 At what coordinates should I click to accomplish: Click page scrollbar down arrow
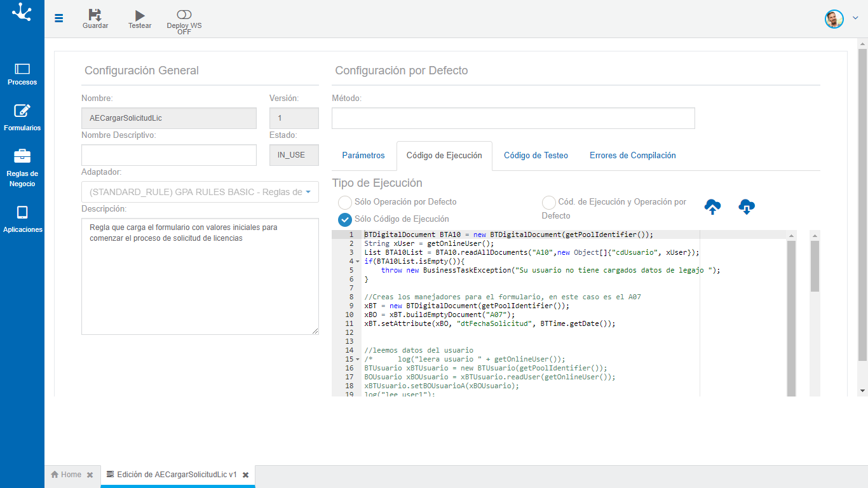(862, 390)
